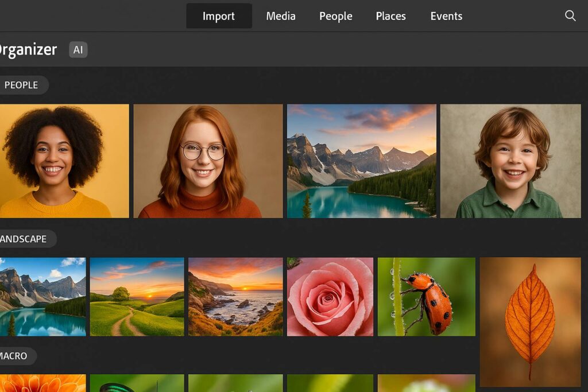The height and width of the screenshot is (392, 588).
Task: Open the Events tab
Action: click(x=446, y=16)
